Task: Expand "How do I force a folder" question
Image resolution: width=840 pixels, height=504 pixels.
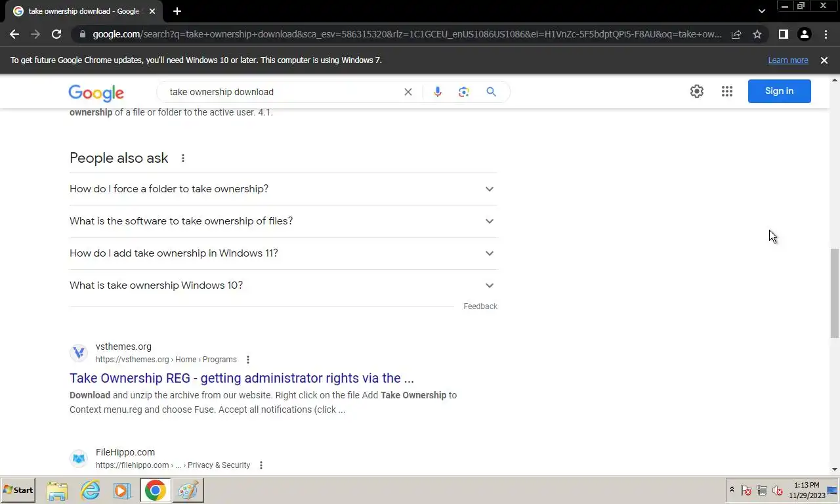Action: (x=283, y=189)
